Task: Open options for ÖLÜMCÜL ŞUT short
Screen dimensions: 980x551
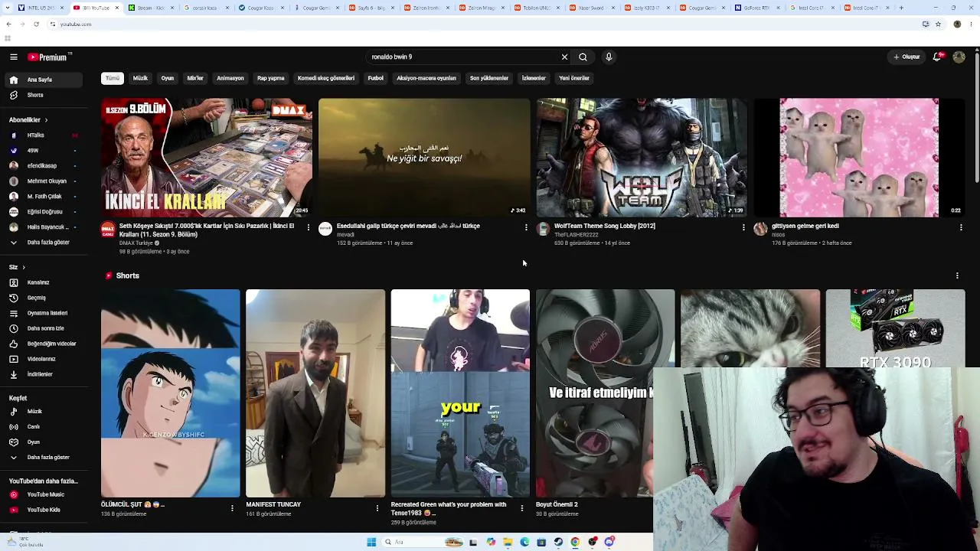Action: 232,507
